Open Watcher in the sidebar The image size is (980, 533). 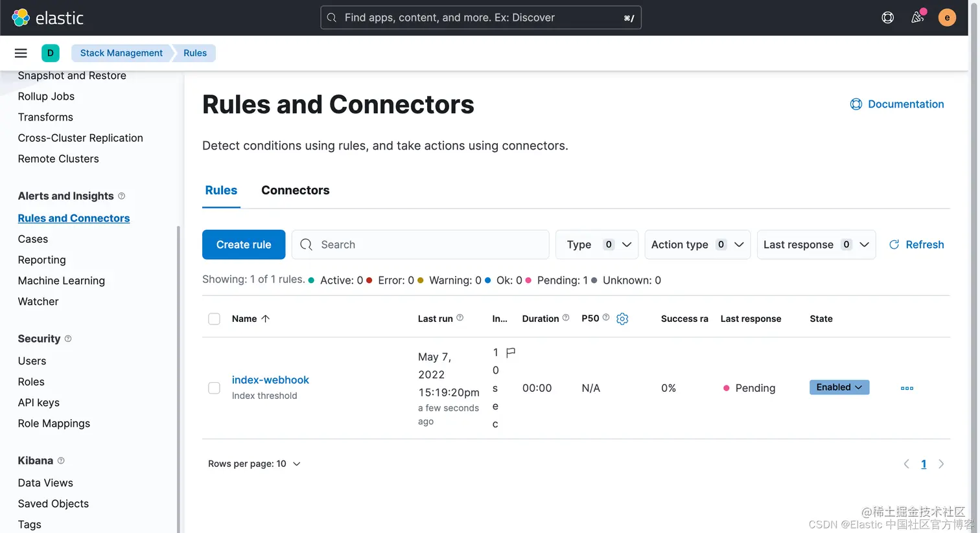(38, 302)
